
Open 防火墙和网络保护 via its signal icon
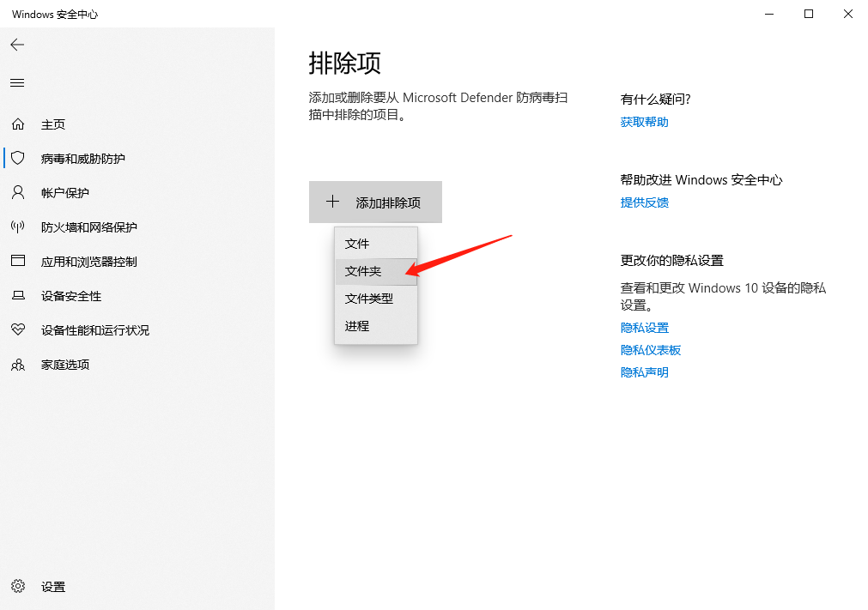[18, 227]
